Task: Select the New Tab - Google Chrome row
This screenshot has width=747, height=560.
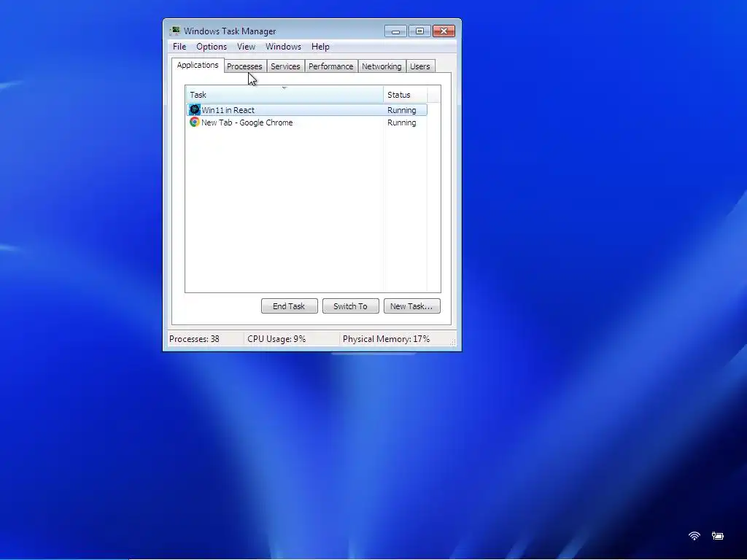Action: (307, 122)
